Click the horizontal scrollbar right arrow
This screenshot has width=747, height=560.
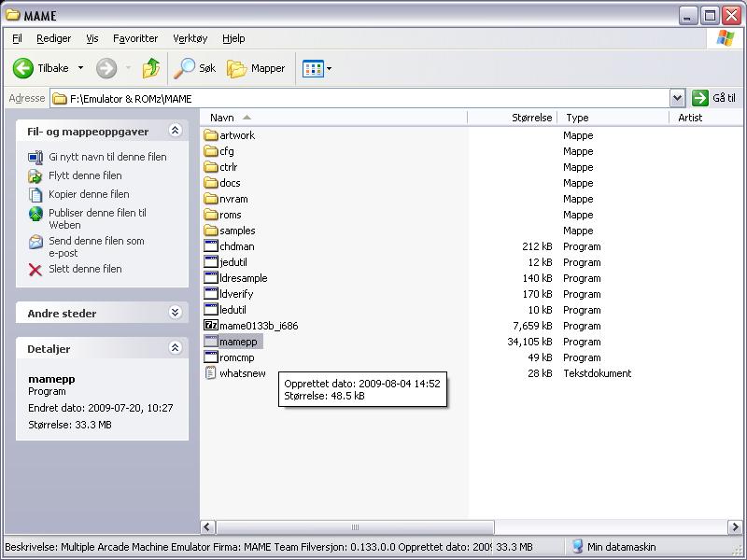click(735, 526)
